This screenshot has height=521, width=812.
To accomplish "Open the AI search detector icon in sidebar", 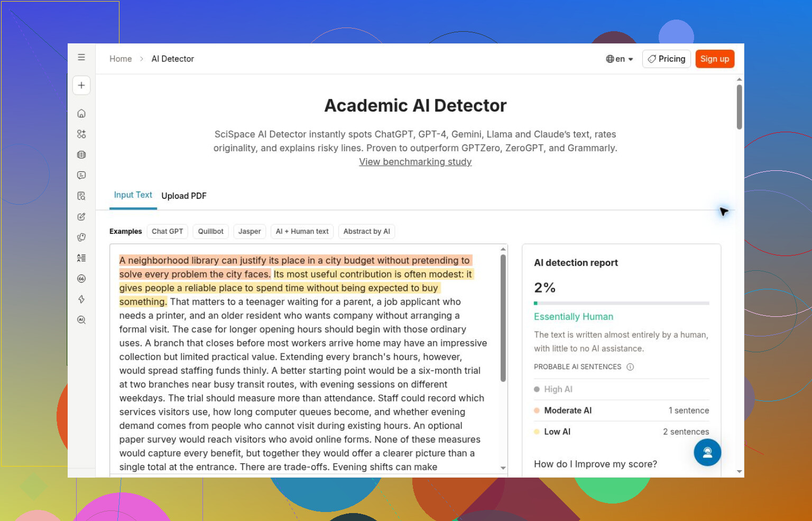I will (81, 319).
